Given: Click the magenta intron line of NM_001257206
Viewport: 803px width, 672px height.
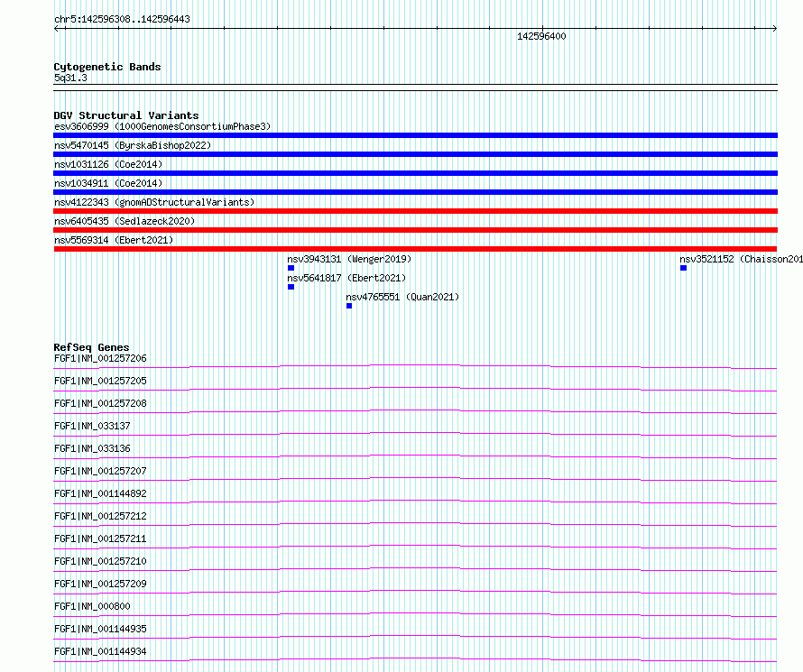Looking at the screenshot, I should pos(415,365).
